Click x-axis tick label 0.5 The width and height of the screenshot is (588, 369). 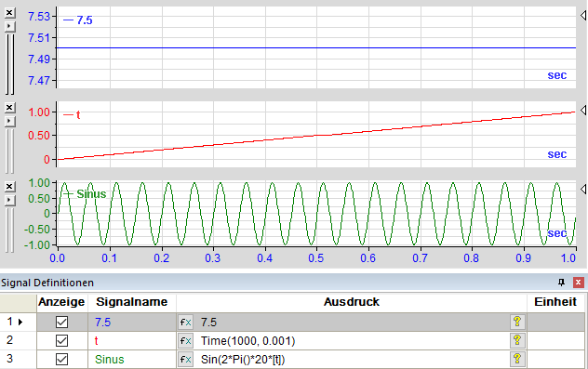click(315, 258)
